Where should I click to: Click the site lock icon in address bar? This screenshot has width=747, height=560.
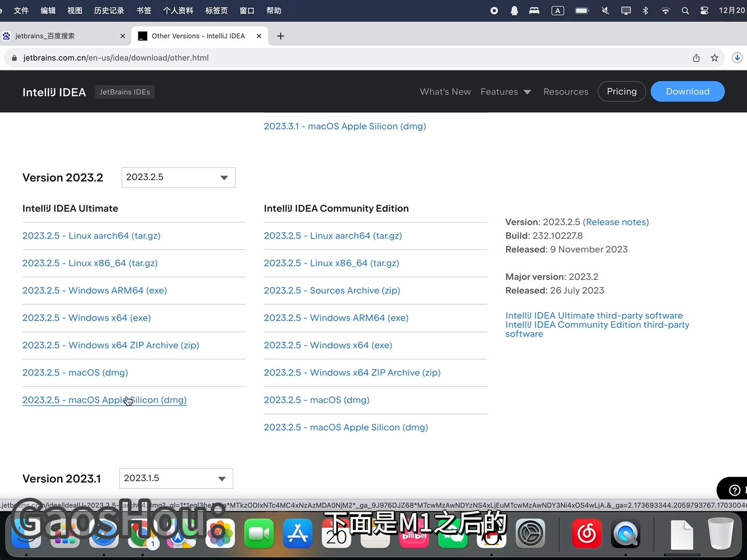point(14,58)
